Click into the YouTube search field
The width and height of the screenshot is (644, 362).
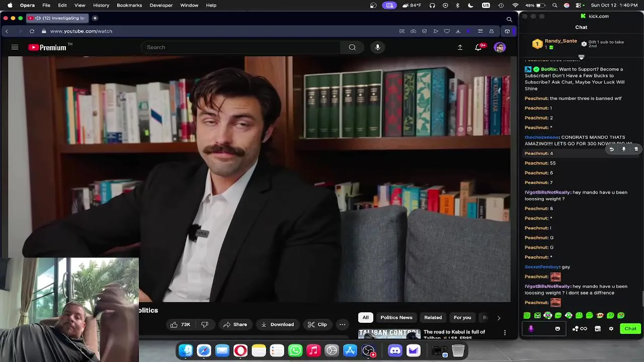point(242,47)
